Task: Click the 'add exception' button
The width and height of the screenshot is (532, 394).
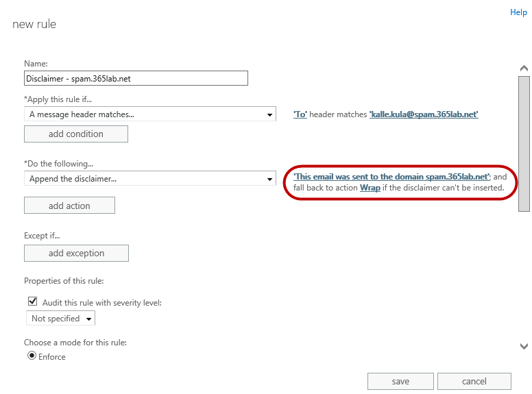Action: [76, 253]
